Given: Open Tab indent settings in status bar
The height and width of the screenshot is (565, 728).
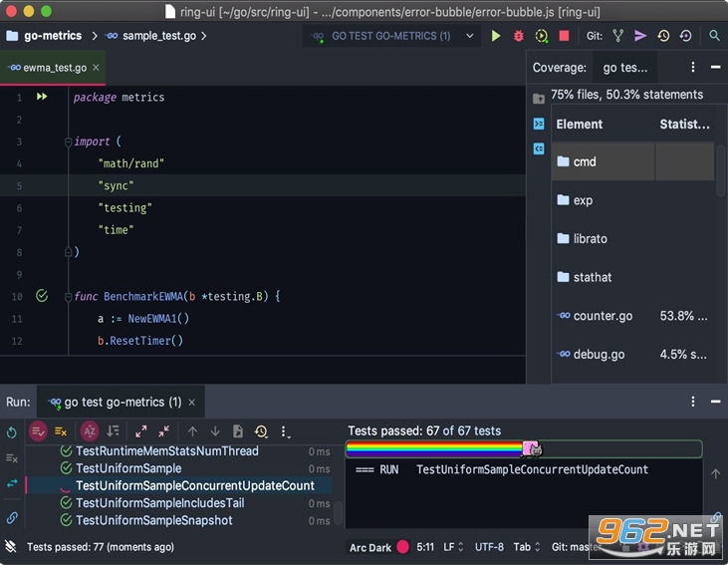Looking at the screenshot, I should point(527,547).
